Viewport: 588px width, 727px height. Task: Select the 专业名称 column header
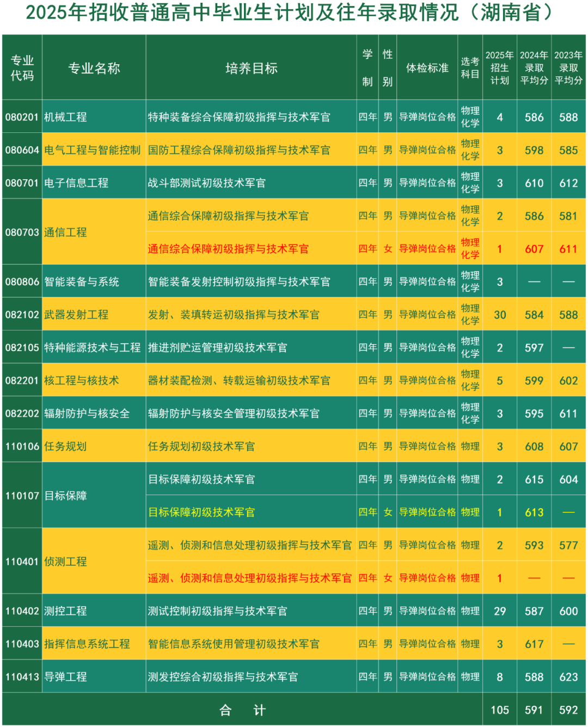[94, 68]
